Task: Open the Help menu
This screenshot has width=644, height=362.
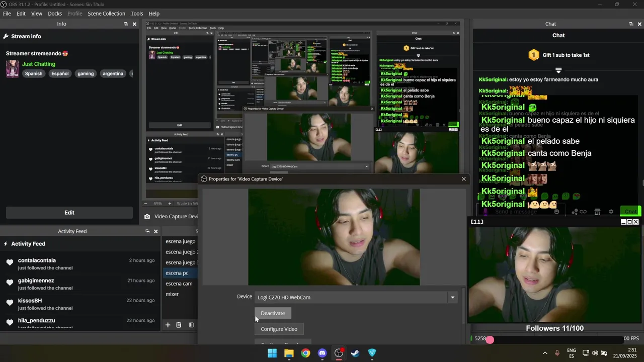Action: pos(154,14)
